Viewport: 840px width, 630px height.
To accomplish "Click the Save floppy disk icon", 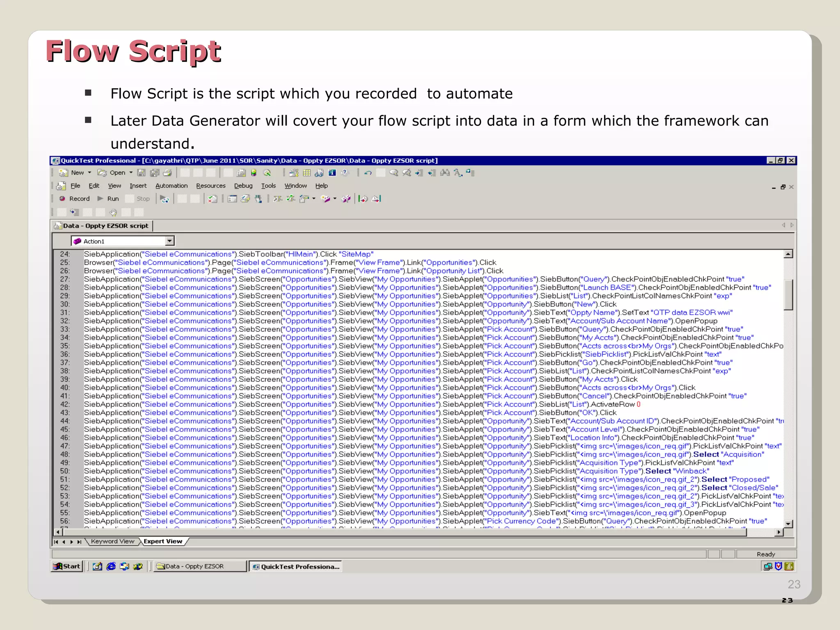I will pos(141,173).
